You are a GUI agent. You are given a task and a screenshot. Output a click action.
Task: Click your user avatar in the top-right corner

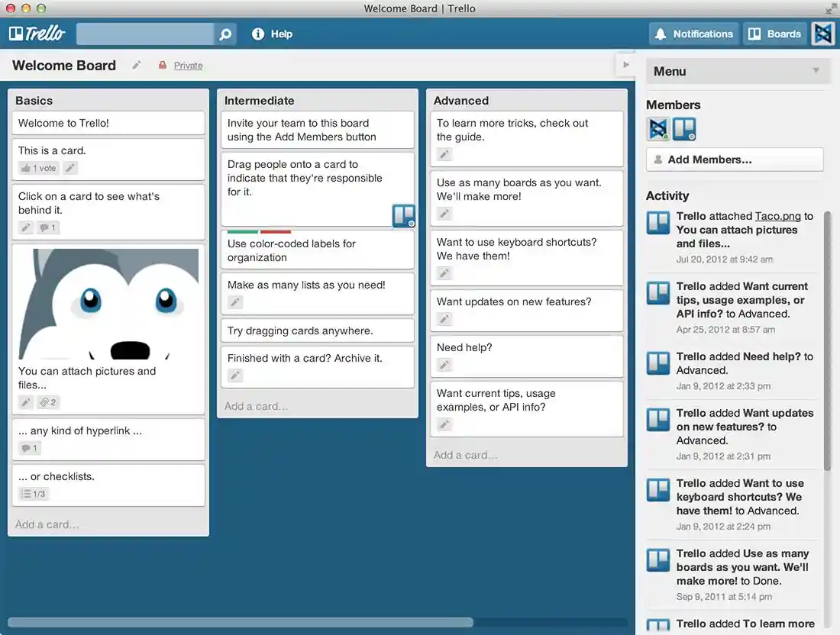point(822,34)
